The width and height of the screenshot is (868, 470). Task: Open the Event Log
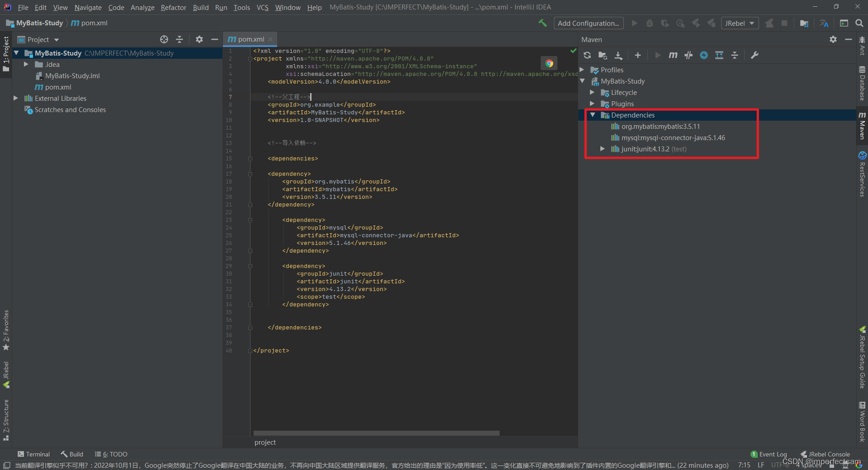click(x=769, y=454)
